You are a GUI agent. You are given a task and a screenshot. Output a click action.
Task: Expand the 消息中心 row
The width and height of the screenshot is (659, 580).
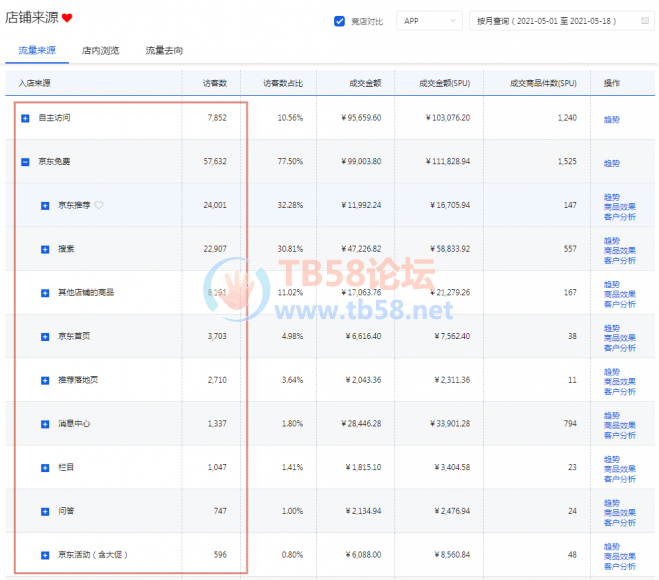[45, 424]
